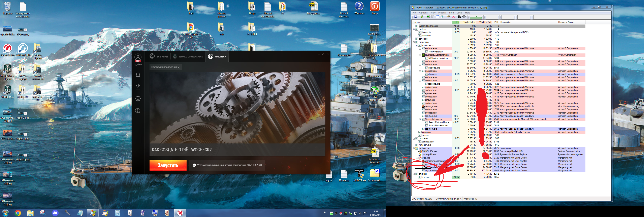Open the Options menu in Process Explorer
The image size is (644, 217).
423,12
